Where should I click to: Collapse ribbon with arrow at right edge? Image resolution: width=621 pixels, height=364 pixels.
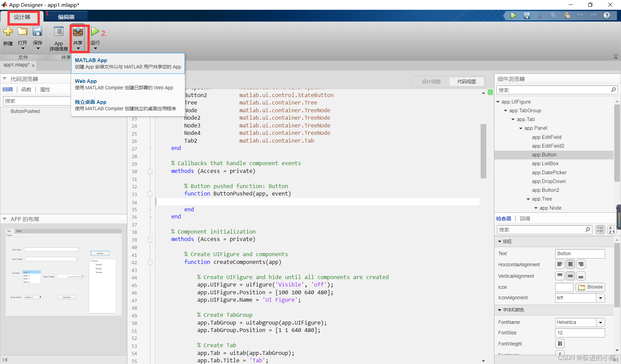point(616,57)
